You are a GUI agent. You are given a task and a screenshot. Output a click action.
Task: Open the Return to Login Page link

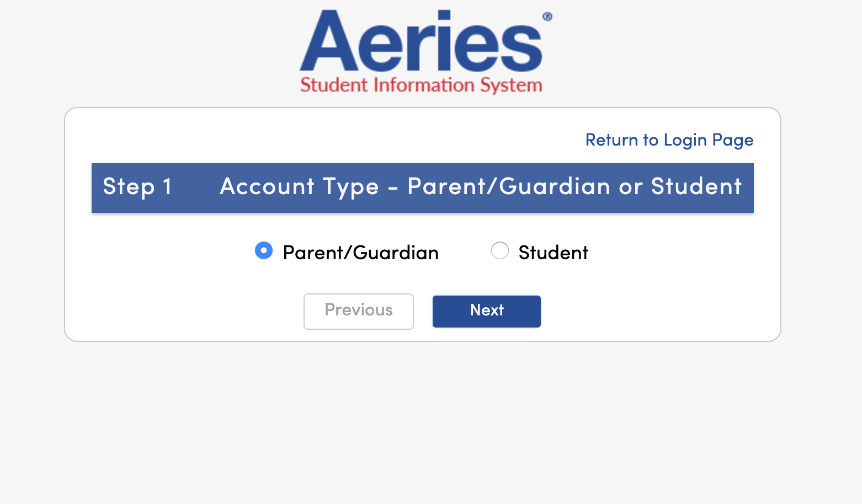[669, 140]
